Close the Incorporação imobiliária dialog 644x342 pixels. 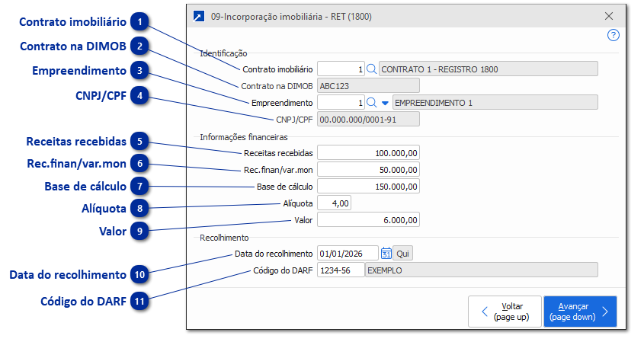[x=609, y=16]
